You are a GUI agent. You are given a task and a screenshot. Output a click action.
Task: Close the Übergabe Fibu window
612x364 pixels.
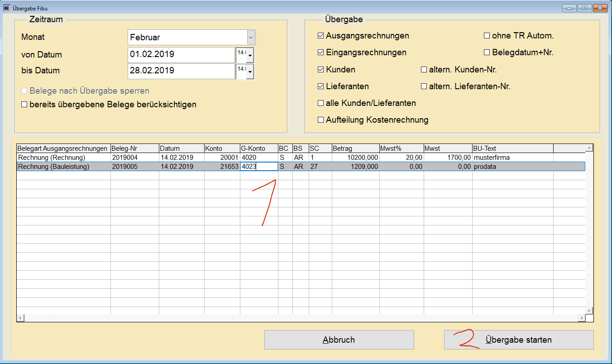pyautogui.click(x=600, y=8)
